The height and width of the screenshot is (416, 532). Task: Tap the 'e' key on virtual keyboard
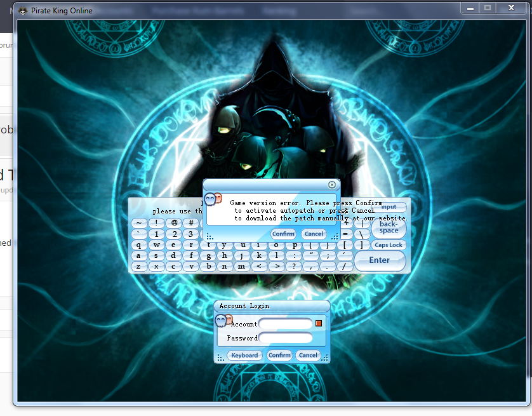(173, 245)
